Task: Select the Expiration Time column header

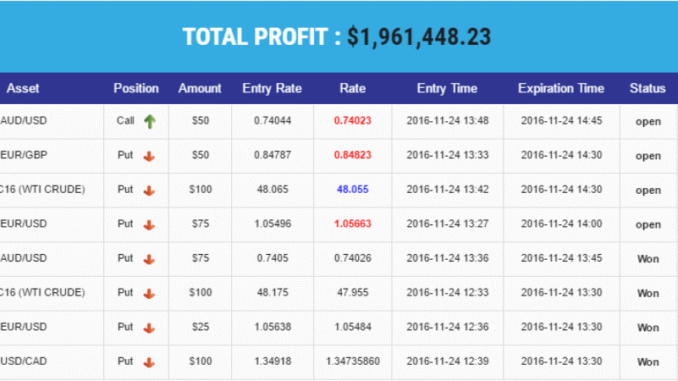Action: point(561,89)
